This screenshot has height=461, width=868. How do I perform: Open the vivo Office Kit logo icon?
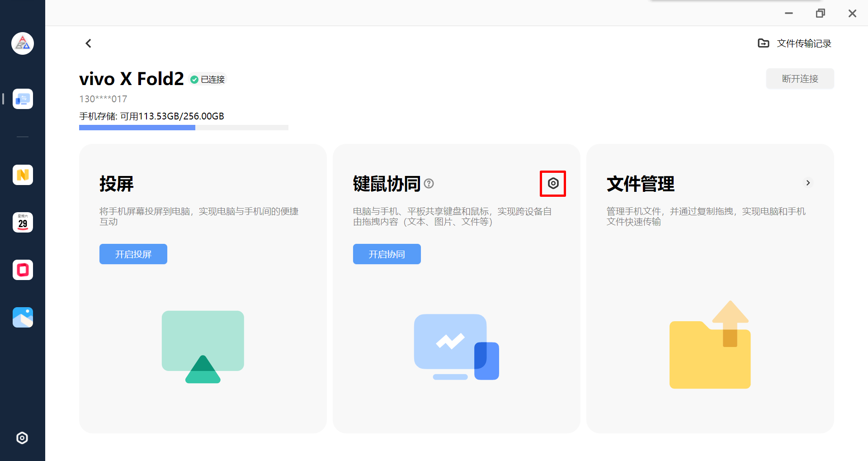click(x=23, y=43)
